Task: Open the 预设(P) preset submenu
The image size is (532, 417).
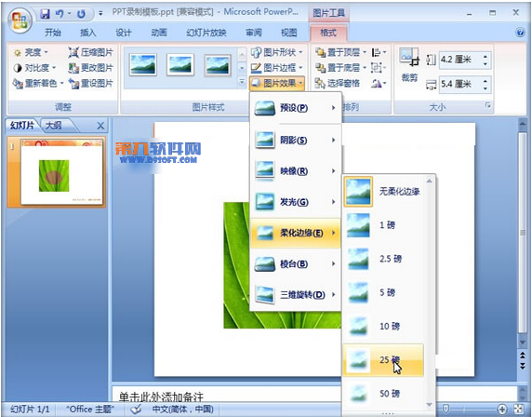Action: pyautogui.click(x=295, y=108)
